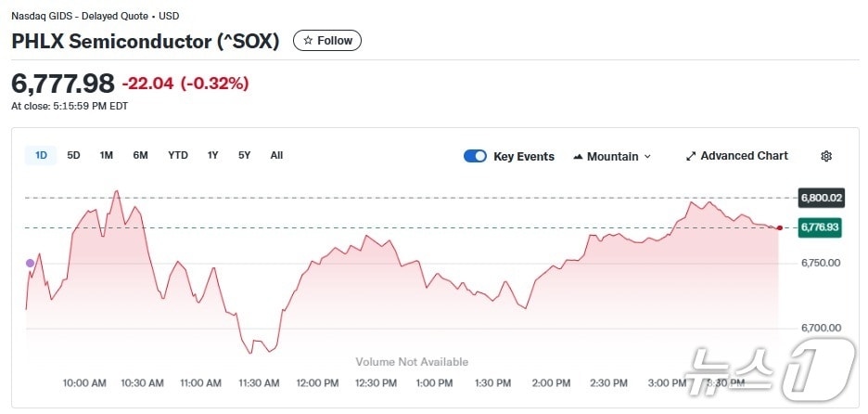Select the 1Y chart range
This screenshot has width=868, height=414.
[x=213, y=155]
